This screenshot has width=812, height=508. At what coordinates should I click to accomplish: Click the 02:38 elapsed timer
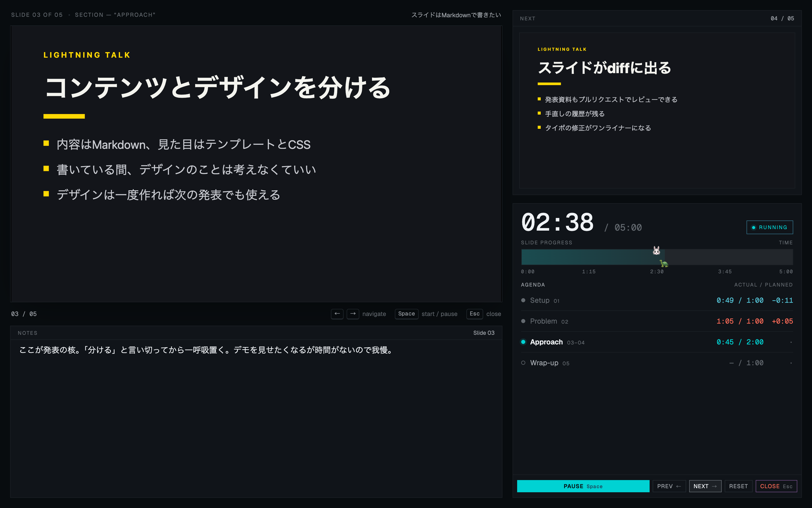[557, 223]
